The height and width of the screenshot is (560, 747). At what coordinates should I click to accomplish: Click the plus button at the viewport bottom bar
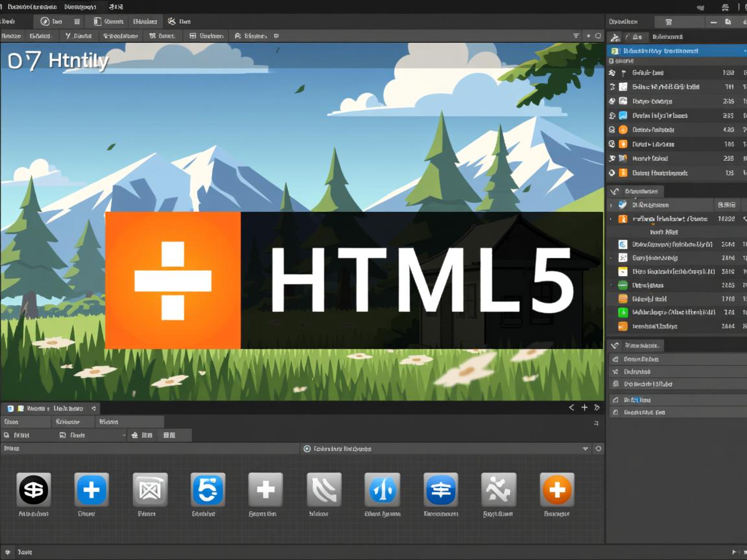click(584, 407)
